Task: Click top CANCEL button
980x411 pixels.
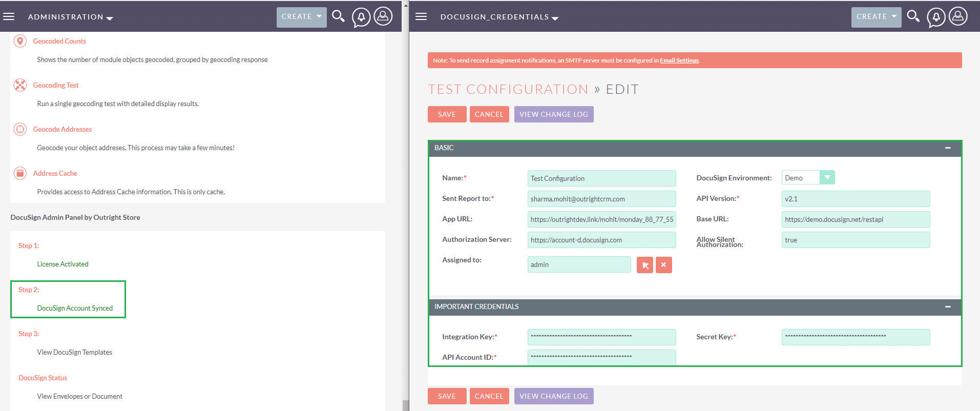Action: (x=489, y=114)
